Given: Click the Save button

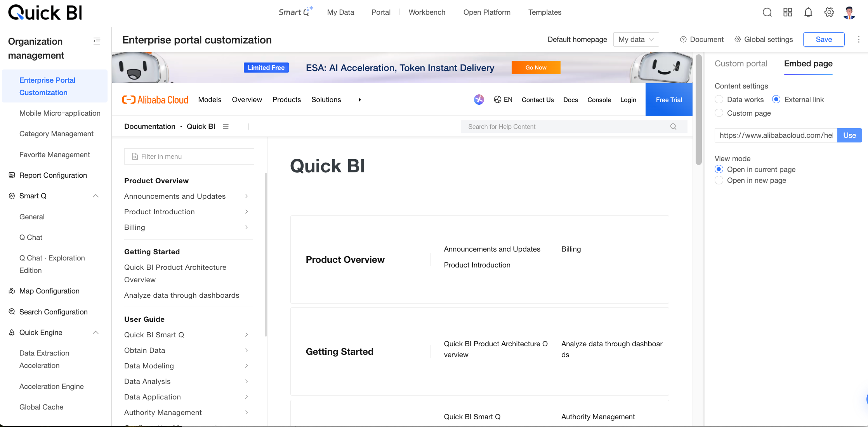Looking at the screenshot, I should tap(824, 39).
